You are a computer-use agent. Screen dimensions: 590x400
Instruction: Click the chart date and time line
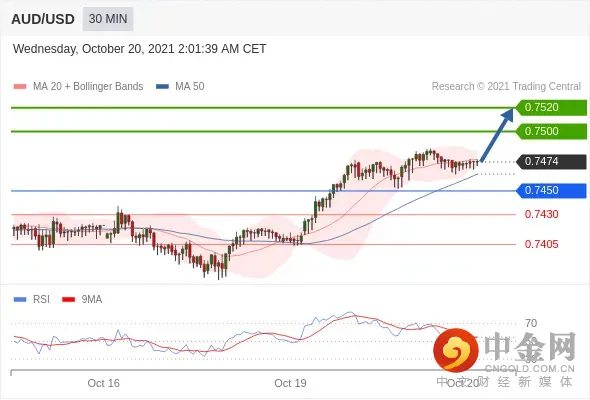pos(140,49)
